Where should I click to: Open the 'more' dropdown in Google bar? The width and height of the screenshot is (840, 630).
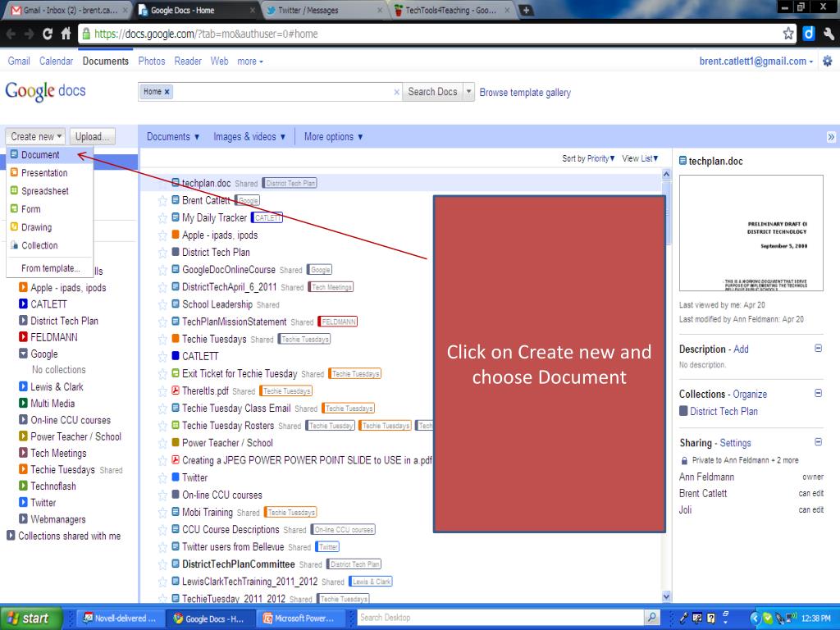click(250, 62)
